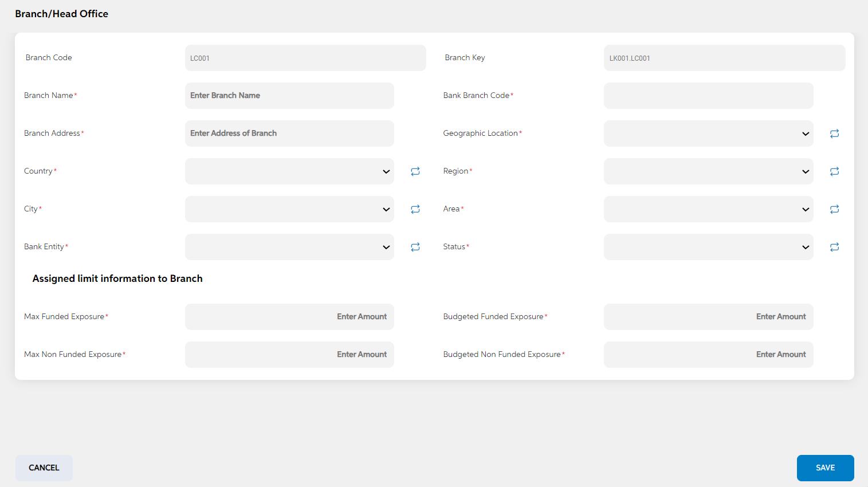Click the Branch/Head Office page title
This screenshot has height=487, width=868.
pyautogui.click(x=61, y=14)
